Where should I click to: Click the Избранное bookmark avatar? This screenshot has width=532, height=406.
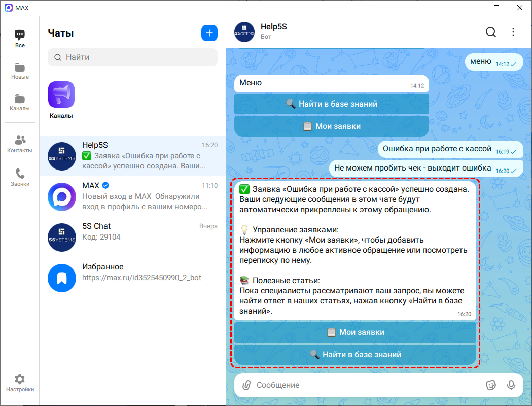pyautogui.click(x=62, y=278)
